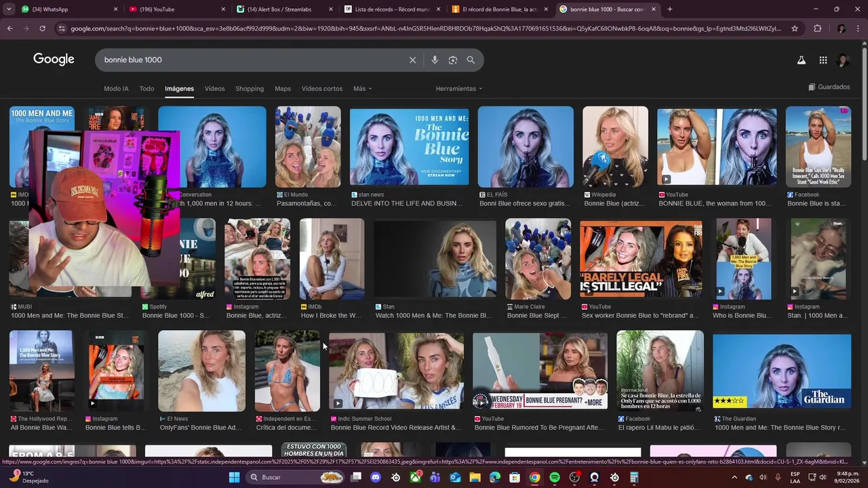868x488 pixels.
Task: Open a new tab with the plus button
Action: click(669, 9)
